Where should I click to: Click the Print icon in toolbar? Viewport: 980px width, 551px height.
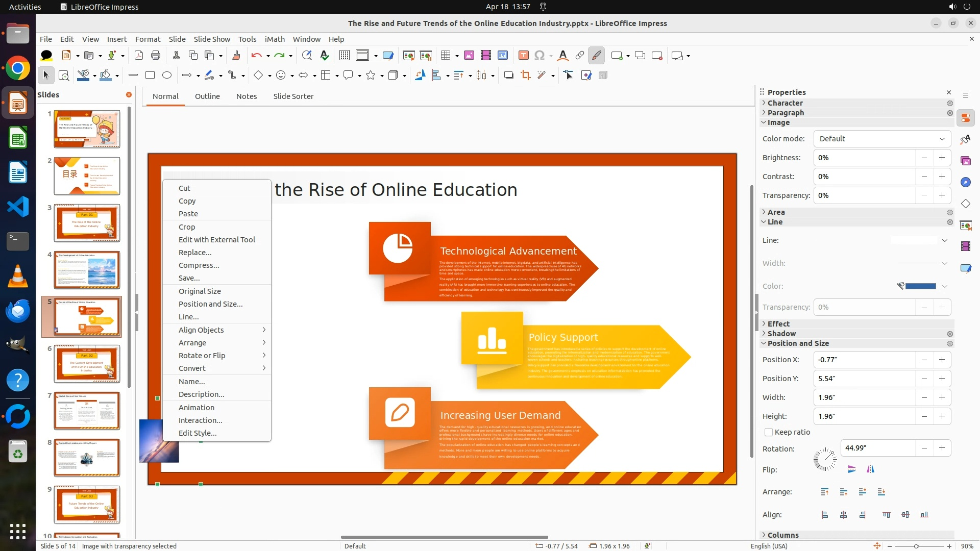[x=156, y=56]
